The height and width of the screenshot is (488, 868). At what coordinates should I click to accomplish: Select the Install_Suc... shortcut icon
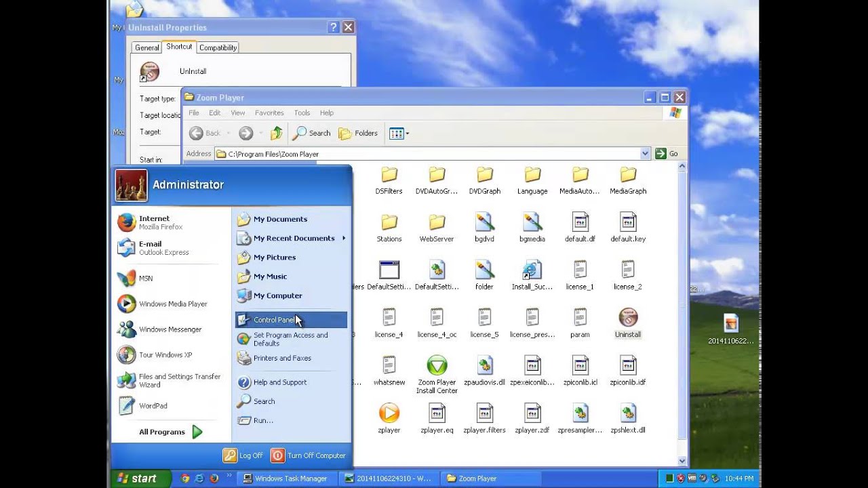click(532, 270)
